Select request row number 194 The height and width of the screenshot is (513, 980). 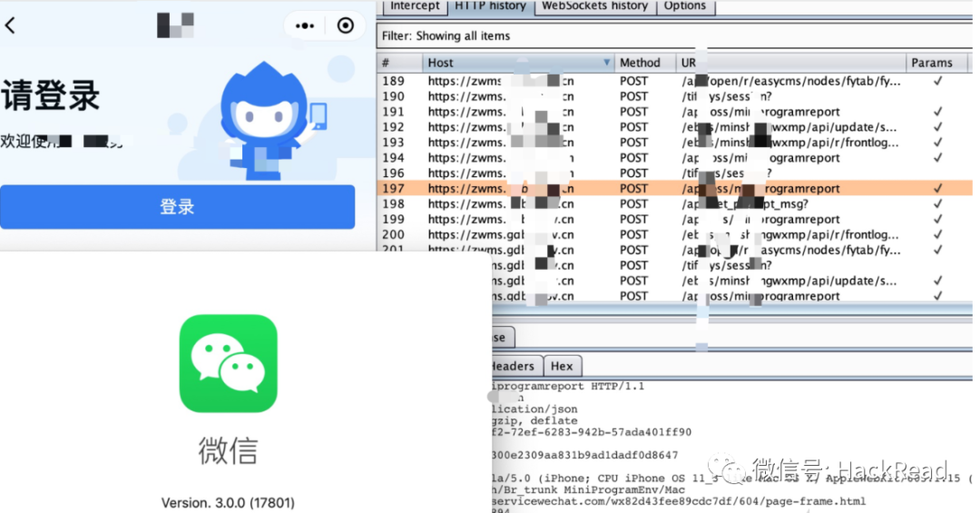point(673,158)
